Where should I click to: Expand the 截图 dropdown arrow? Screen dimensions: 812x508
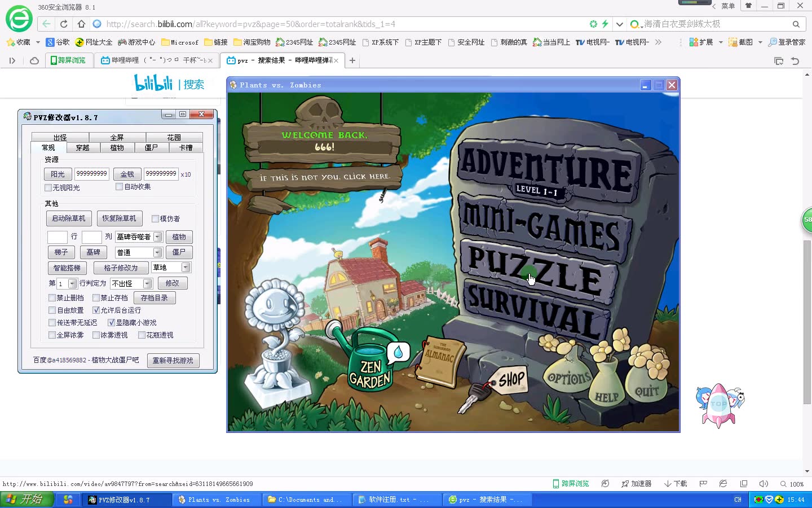[x=760, y=42]
